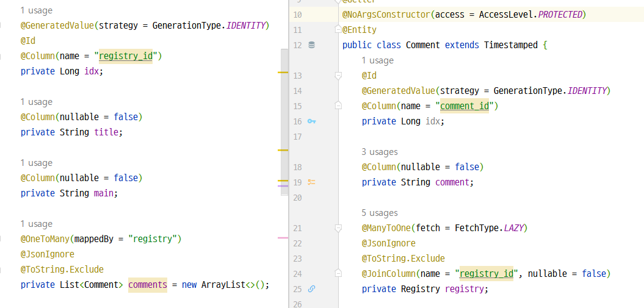Place the caret in "registry_id" inside @JoinColumn

pyautogui.click(x=487, y=274)
